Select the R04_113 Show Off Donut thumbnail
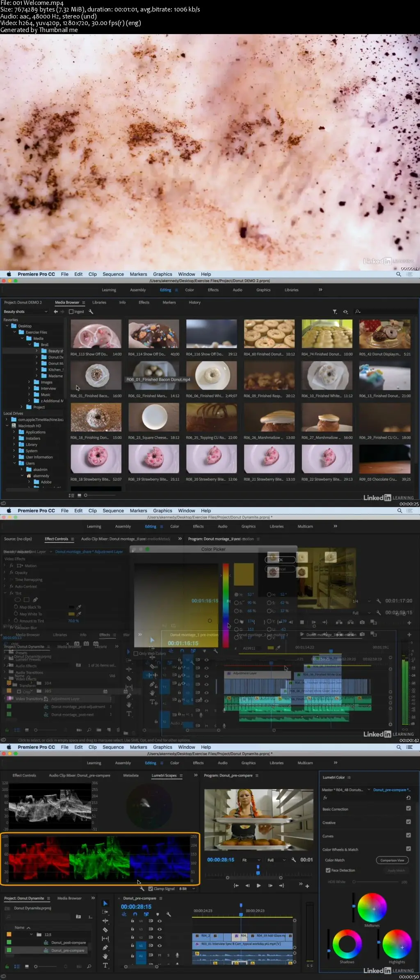 96,334
